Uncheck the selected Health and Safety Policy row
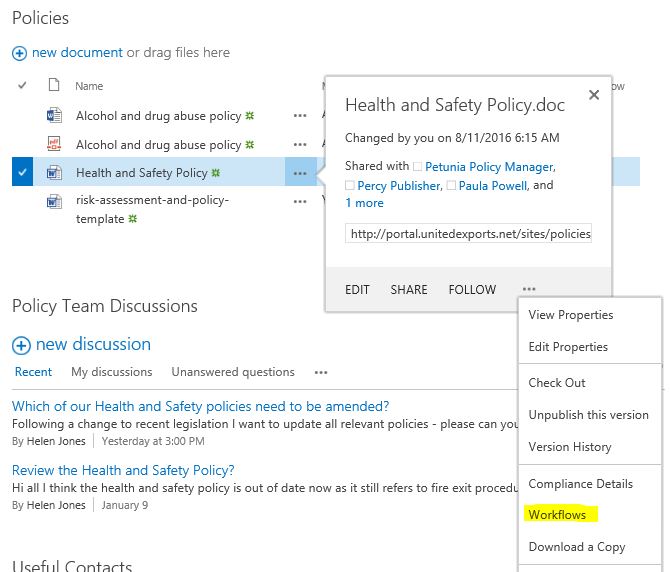The width and height of the screenshot is (670, 572). [23, 173]
